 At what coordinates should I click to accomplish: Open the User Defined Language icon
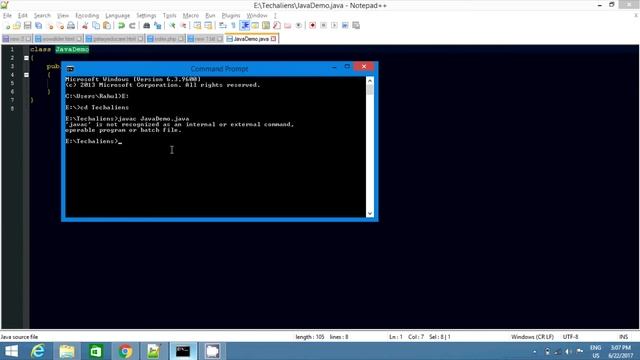(255, 26)
